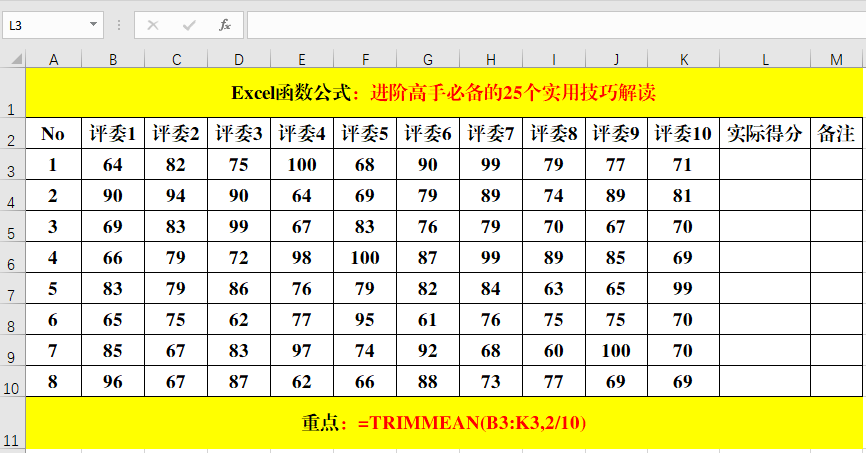Click cell A10 with No 8
Image resolution: width=866 pixels, height=453 pixels.
pos(54,381)
